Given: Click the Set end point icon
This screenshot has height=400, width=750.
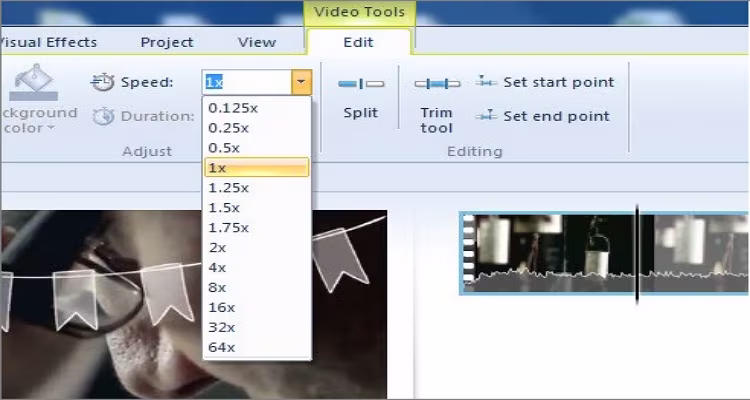Looking at the screenshot, I should (486, 116).
